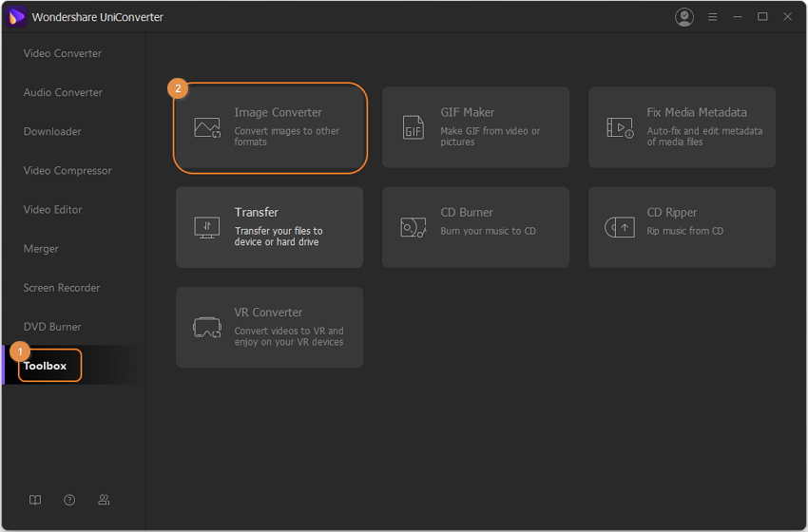The height and width of the screenshot is (532, 808).
Task: Minimize the UniConverter window
Action: click(x=738, y=17)
